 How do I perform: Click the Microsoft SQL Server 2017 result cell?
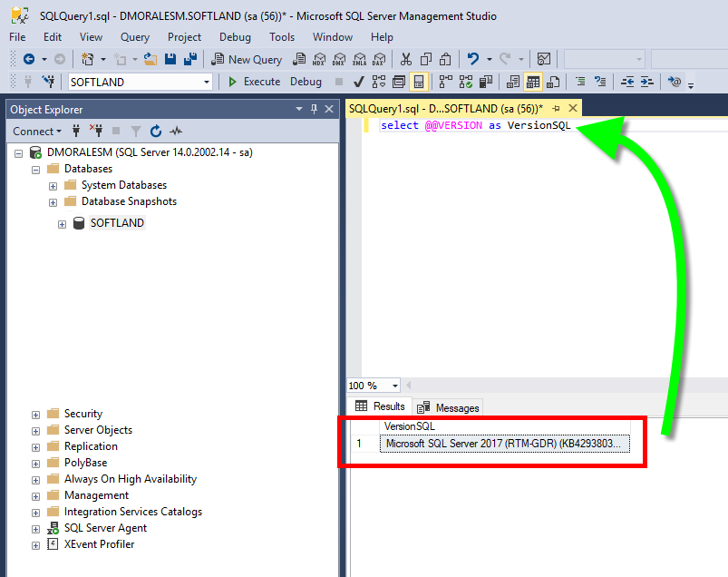pos(505,444)
